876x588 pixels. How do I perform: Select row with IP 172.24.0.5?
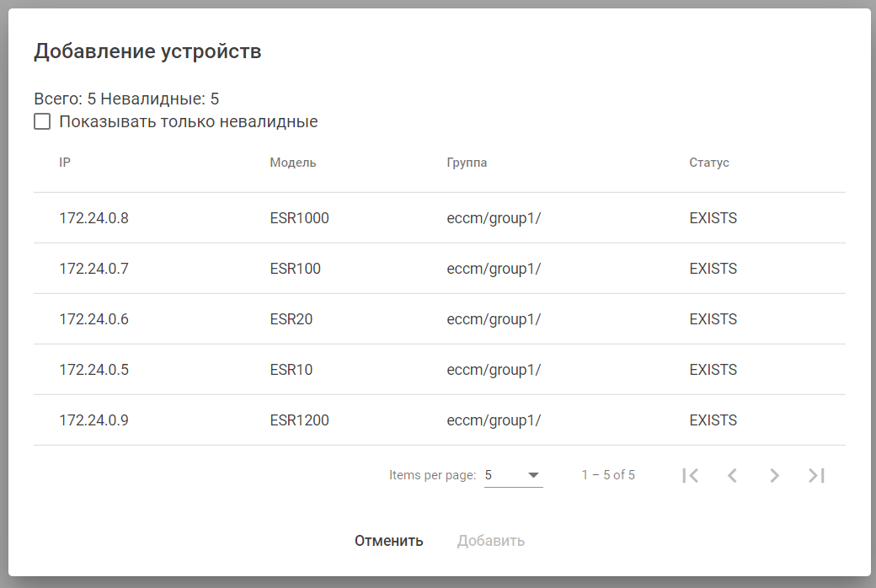93,370
